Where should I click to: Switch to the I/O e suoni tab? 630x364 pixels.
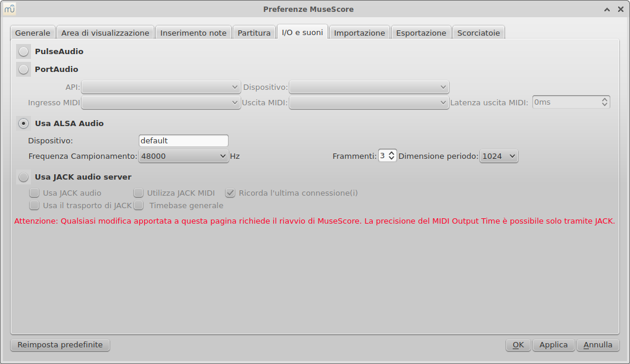pyautogui.click(x=302, y=32)
